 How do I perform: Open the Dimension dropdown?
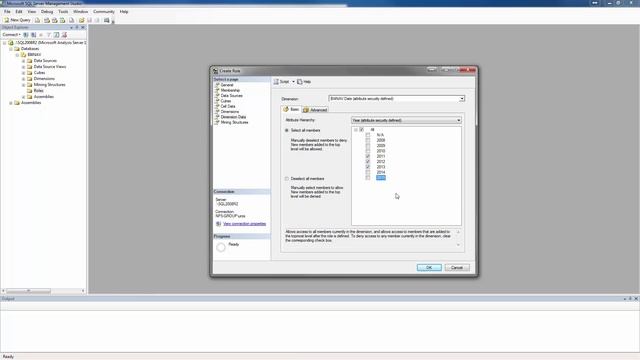pos(462,99)
